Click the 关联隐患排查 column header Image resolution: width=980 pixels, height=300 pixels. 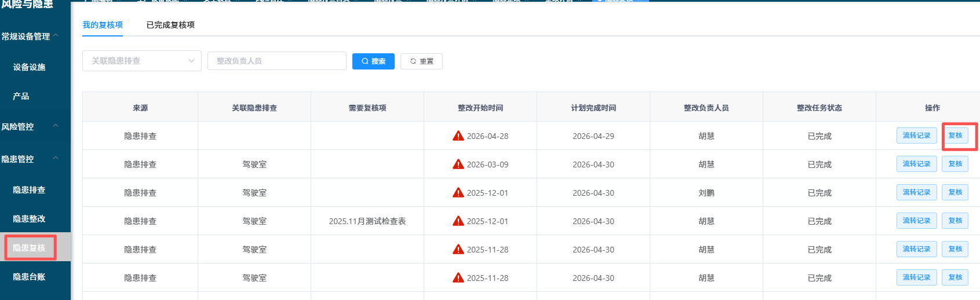click(x=254, y=108)
